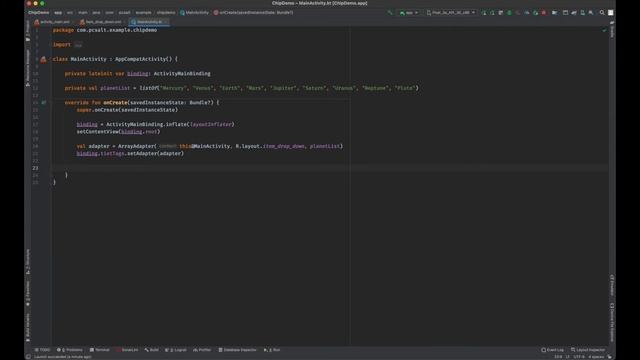Click the user avatar icon at top right
Screen dimensions: 640x360
(611, 13)
